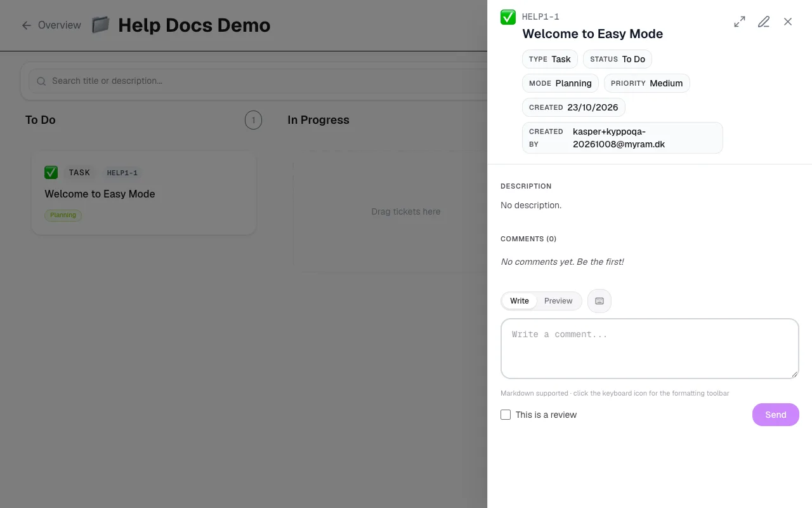Click the To Do column heading
The image size is (812, 508).
41,120
